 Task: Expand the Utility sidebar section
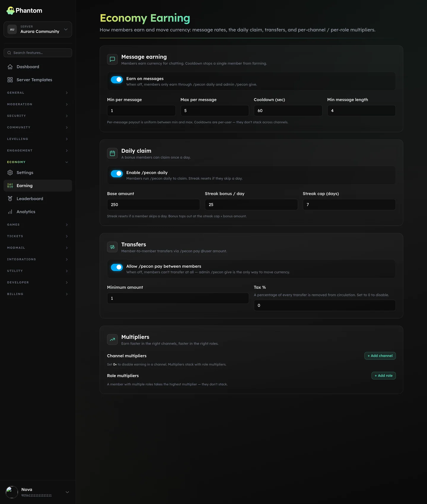pyautogui.click(x=38, y=271)
